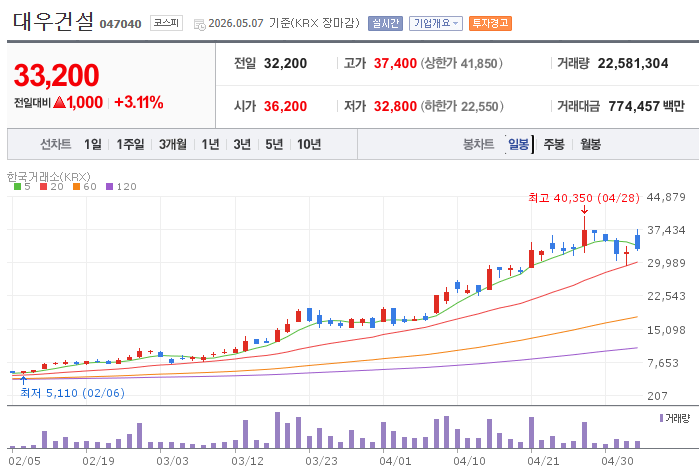The height and width of the screenshot is (475, 699).
Task: Click the red up-triangle change icon
Action: [x=59, y=102]
